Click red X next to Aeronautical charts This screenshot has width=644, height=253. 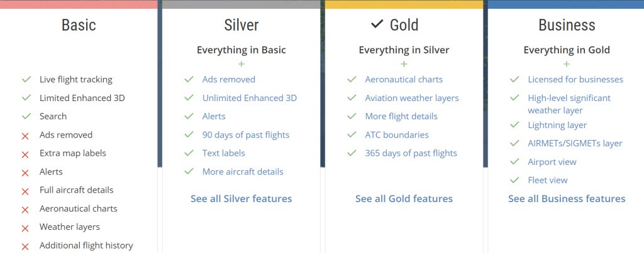[26, 209]
